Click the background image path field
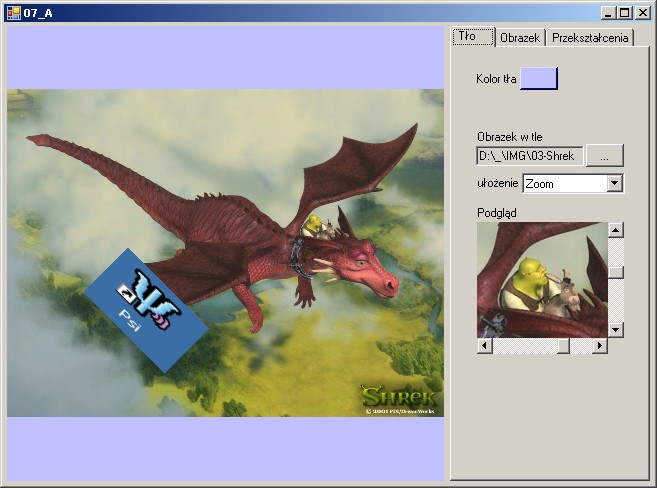Viewport: 657px width, 488px height. pos(530,156)
